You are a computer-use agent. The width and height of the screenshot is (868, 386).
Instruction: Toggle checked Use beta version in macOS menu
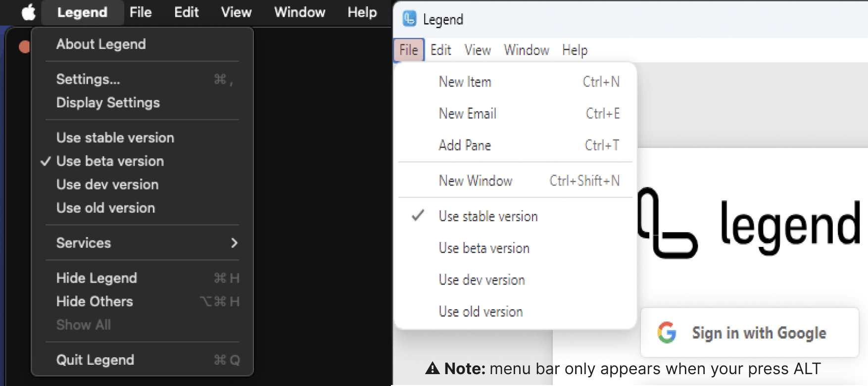click(x=143, y=161)
